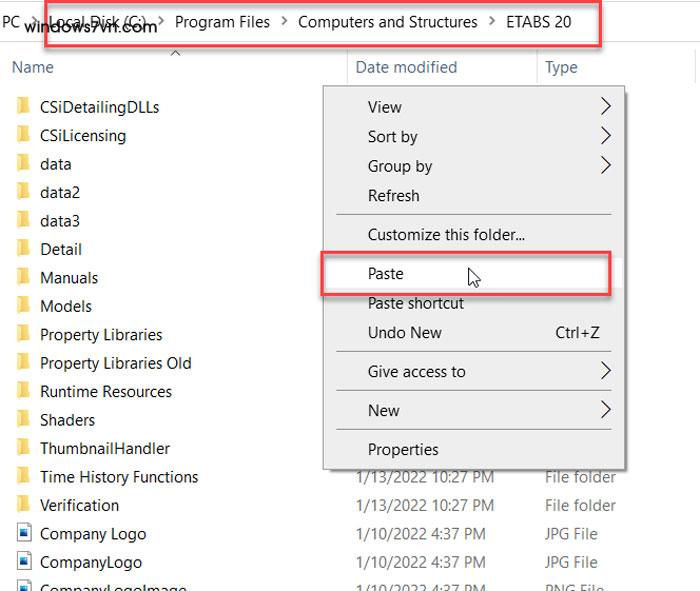
Task: Select the Verification folder icon
Action: (24, 505)
